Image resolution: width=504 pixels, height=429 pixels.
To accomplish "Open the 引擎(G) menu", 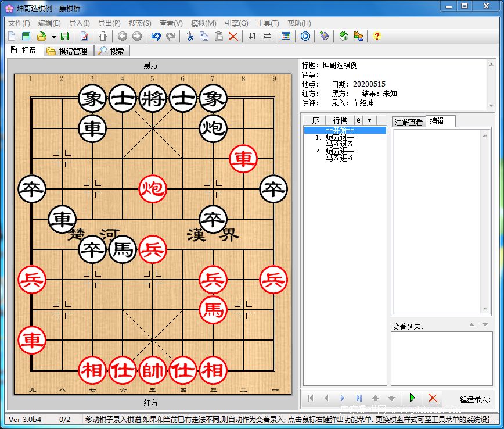I will pyautogui.click(x=236, y=23).
